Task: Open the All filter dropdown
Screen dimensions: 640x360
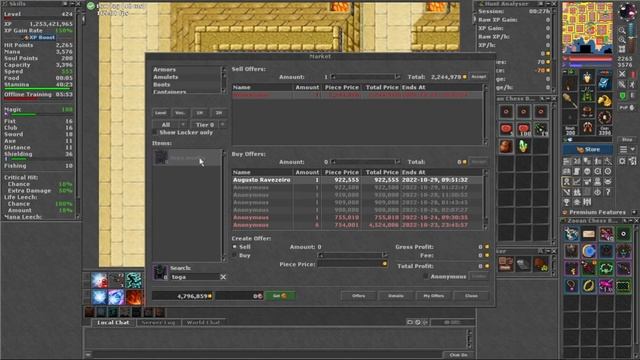Action: [x=170, y=124]
